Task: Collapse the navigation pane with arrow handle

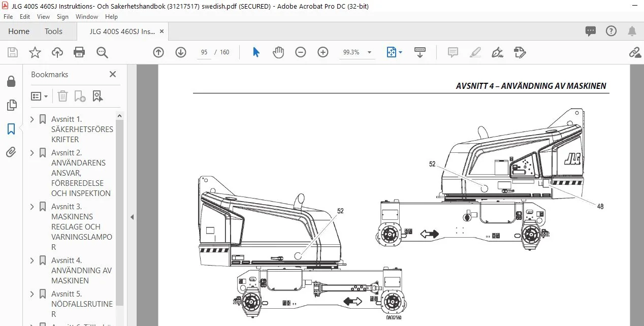Action: [132, 217]
